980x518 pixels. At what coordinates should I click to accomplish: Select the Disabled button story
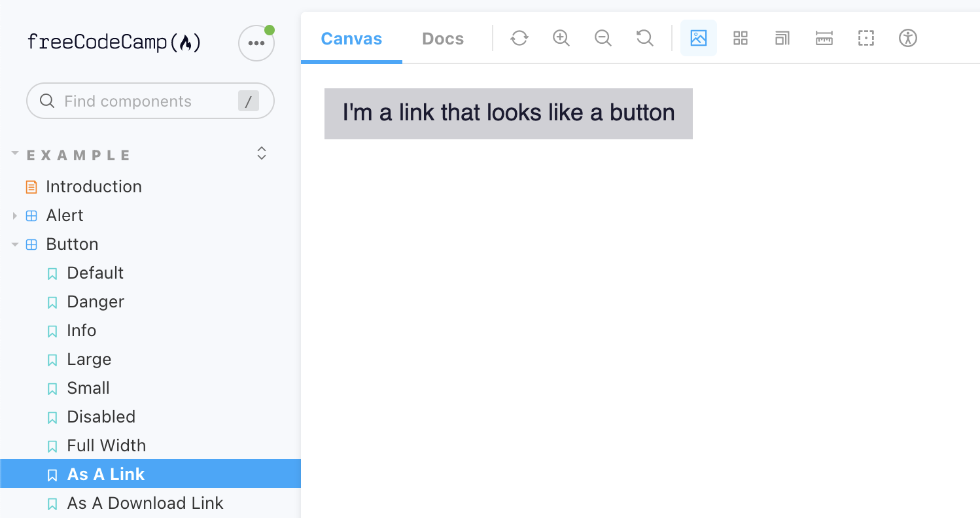(x=101, y=417)
